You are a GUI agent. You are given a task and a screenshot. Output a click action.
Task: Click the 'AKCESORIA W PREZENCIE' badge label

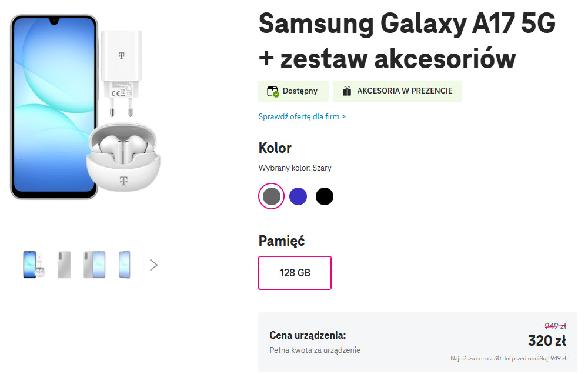pos(405,91)
